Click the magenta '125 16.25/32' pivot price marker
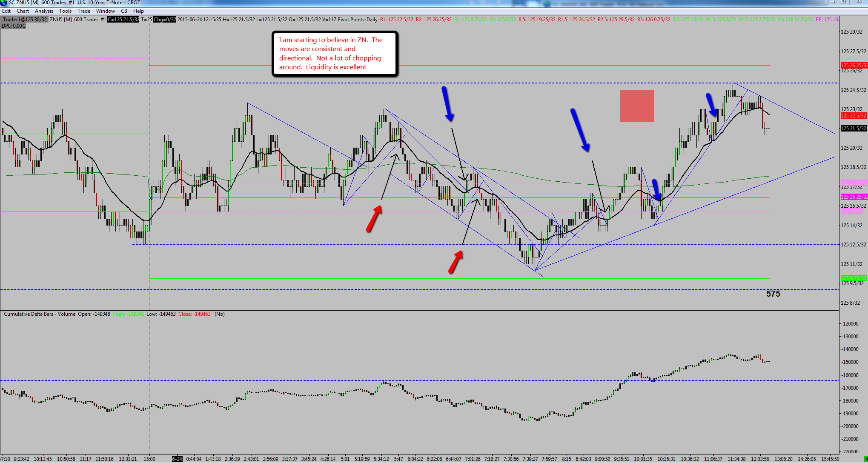The image size is (868, 463). point(854,197)
